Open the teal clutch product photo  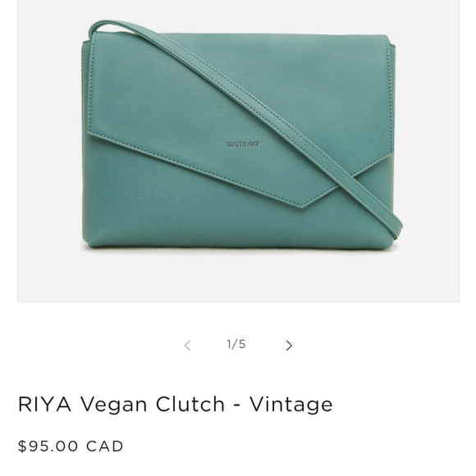pyautogui.click(x=238, y=151)
